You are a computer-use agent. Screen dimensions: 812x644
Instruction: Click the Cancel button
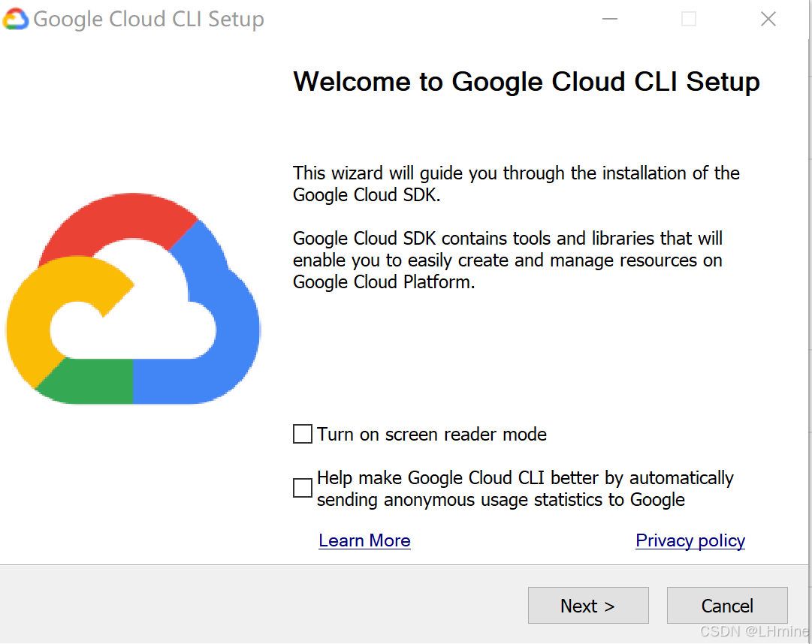point(727,605)
